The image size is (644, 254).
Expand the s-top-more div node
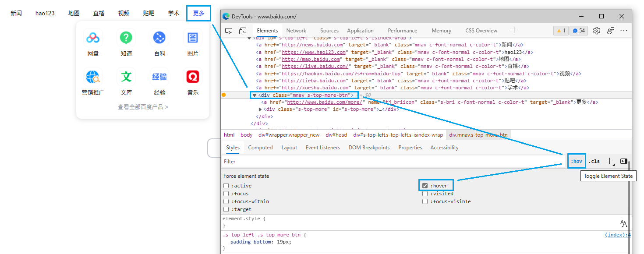tap(261, 109)
